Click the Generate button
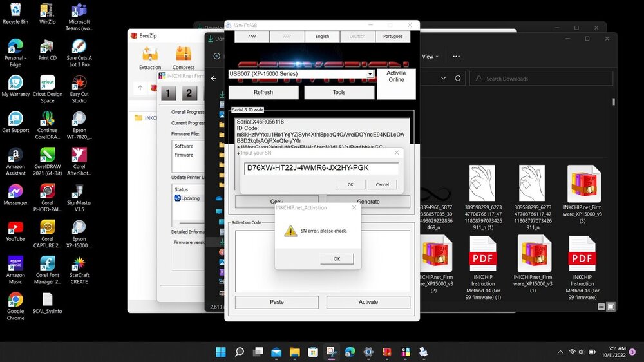 point(368,202)
